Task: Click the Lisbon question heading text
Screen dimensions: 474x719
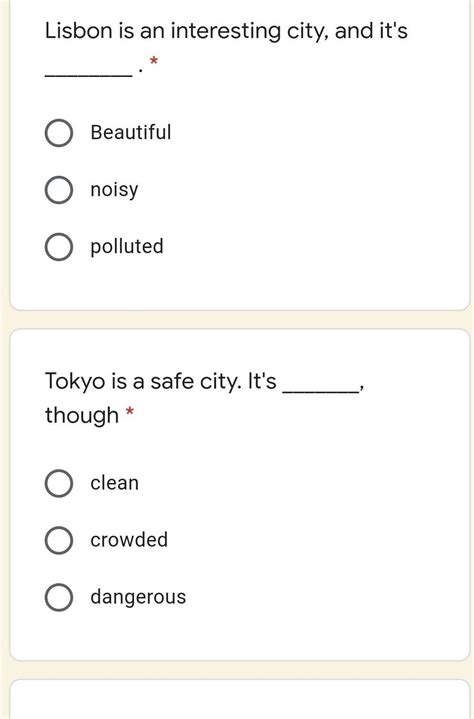Action: tap(226, 48)
